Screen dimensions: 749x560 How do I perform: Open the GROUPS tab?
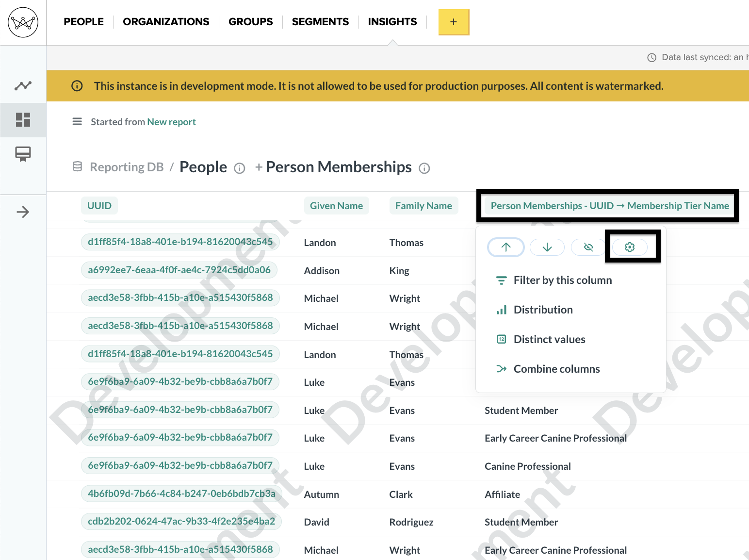tap(250, 22)
